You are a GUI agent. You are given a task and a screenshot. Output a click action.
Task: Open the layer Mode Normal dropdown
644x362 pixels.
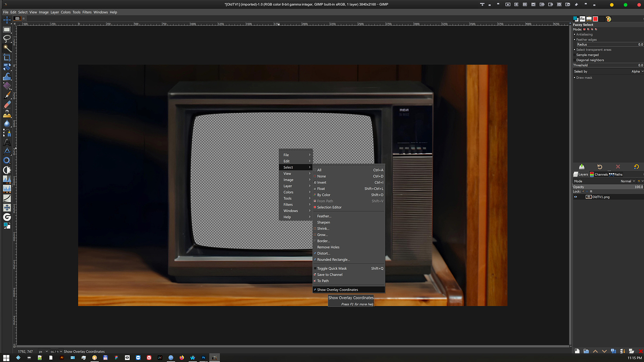coord(629,181)
